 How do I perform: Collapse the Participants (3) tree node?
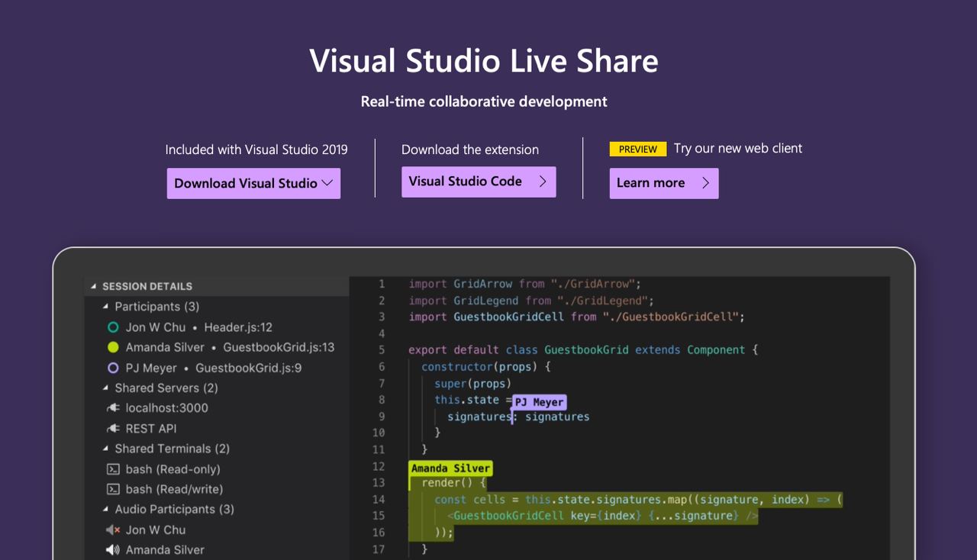click(x=106, y=307)
